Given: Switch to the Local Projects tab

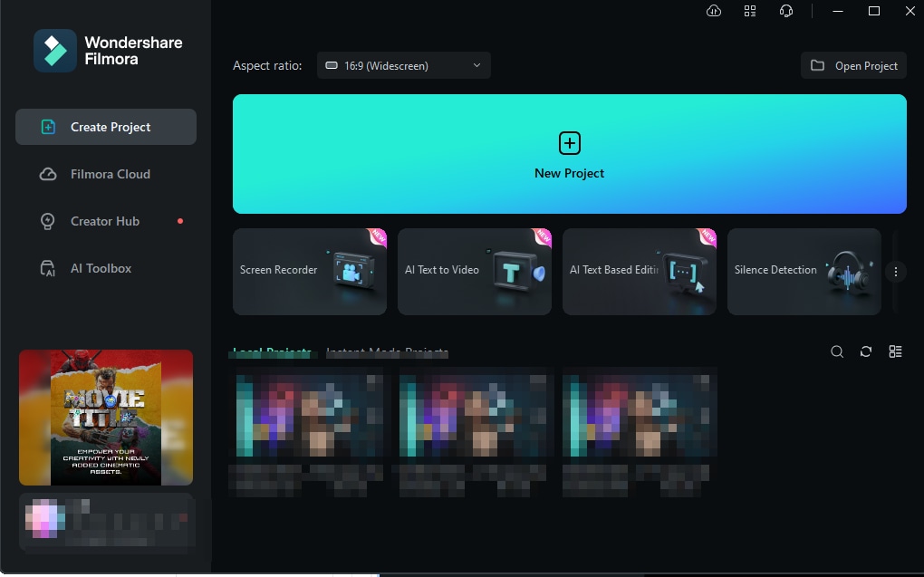Looking at the screenshot, I should coord(272,353).
